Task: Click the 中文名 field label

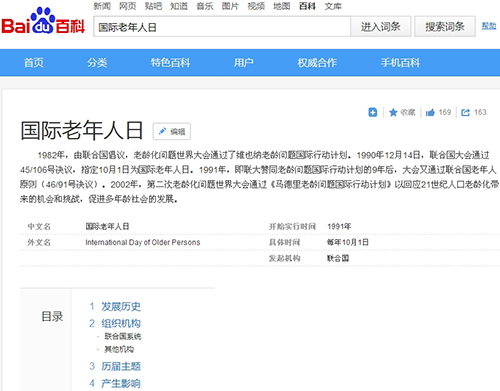Action: [x=39, y=227]
